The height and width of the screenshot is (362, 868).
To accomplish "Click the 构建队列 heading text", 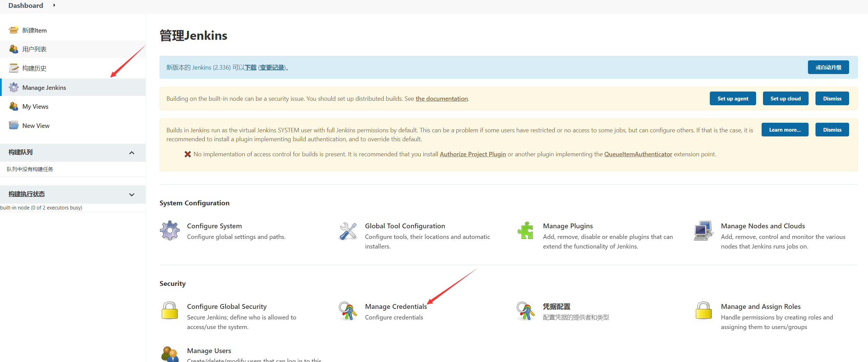I will click(21, 152).
